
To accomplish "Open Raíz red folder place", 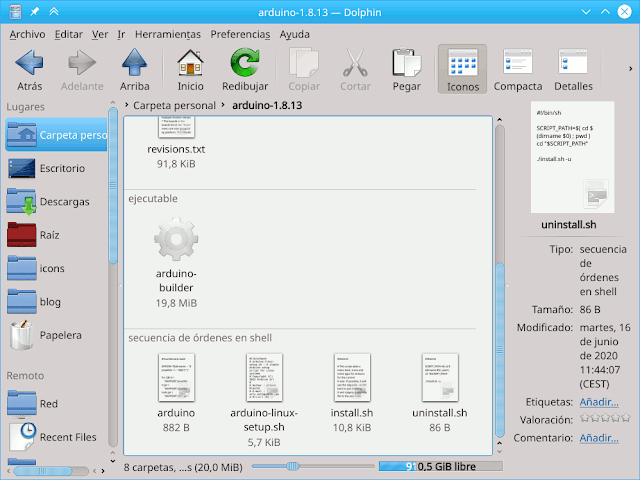I will point(56,235).
